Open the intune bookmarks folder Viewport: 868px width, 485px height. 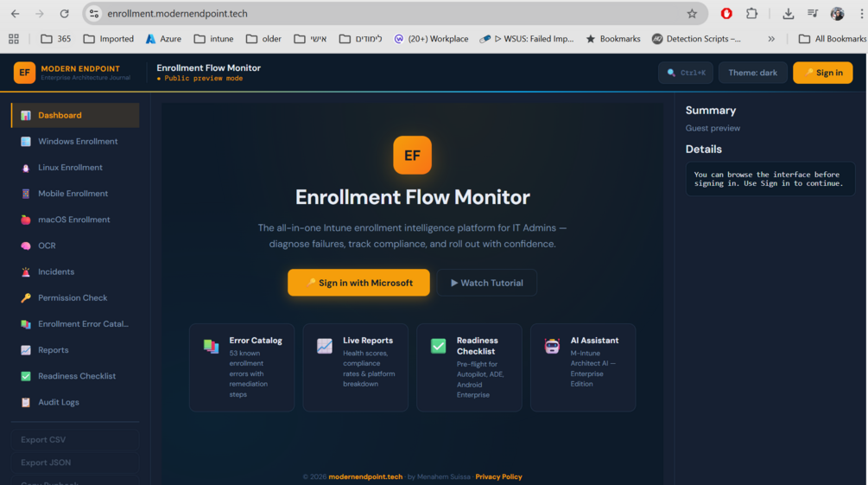[213, 39]
